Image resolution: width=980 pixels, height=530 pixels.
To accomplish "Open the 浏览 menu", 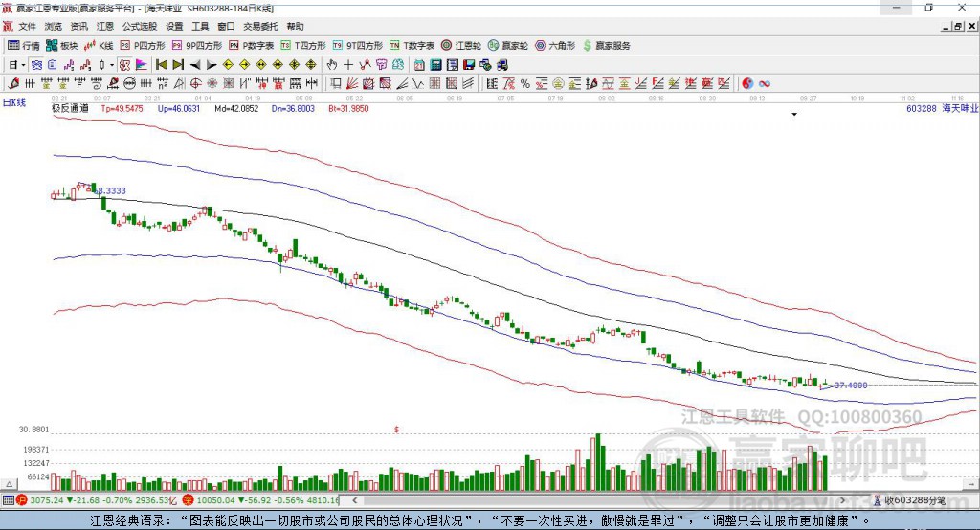I will pyautogui.click(x=54, y=26).
